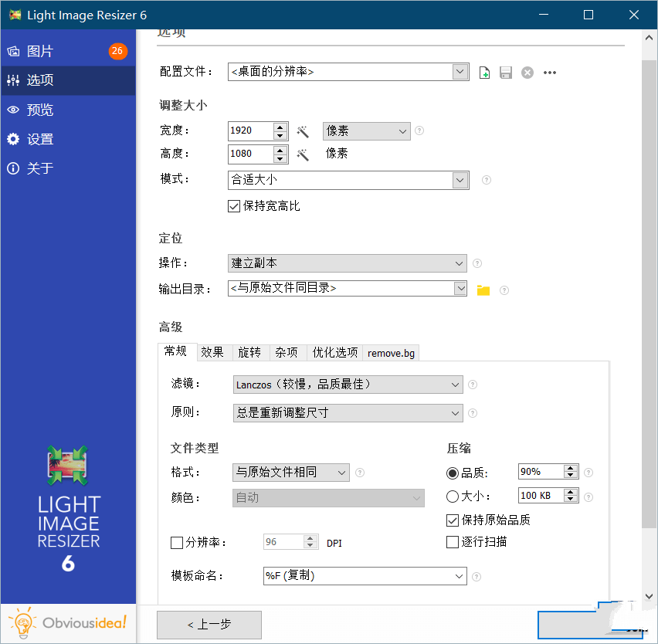The image size is (658, 644).
Task: Click the save profile floppy disk icon
Action: pyautogui.click(x=506, y=73)
